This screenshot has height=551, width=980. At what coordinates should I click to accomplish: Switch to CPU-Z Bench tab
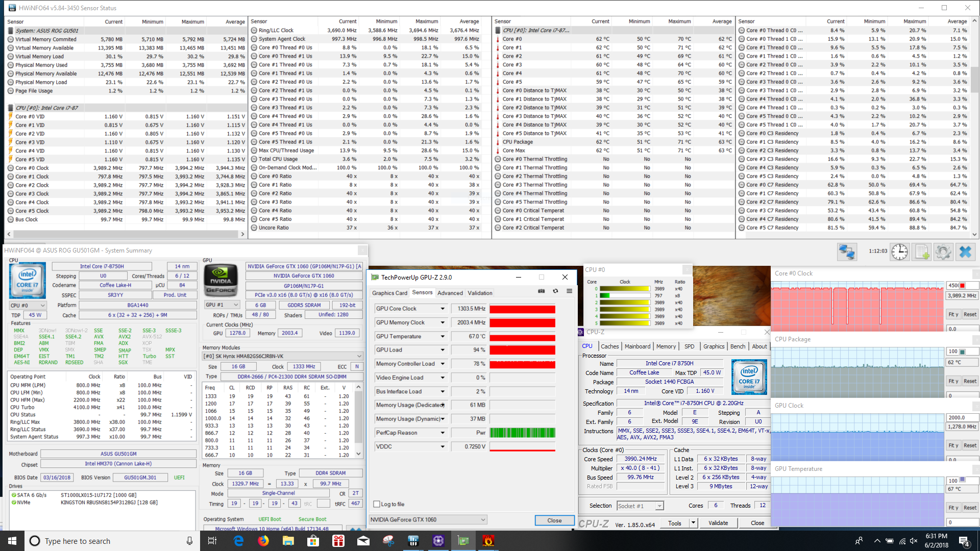[x=738, y=346]
